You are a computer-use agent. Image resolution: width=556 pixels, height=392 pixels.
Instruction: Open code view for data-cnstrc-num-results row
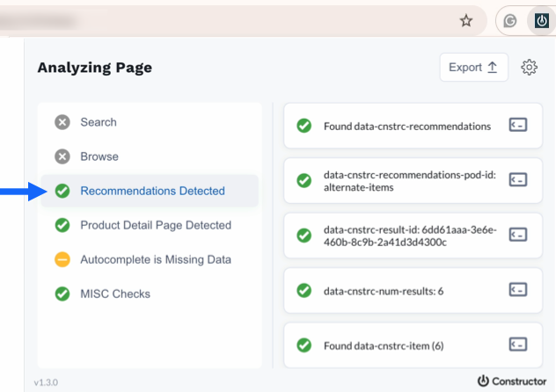coord(517,290)
